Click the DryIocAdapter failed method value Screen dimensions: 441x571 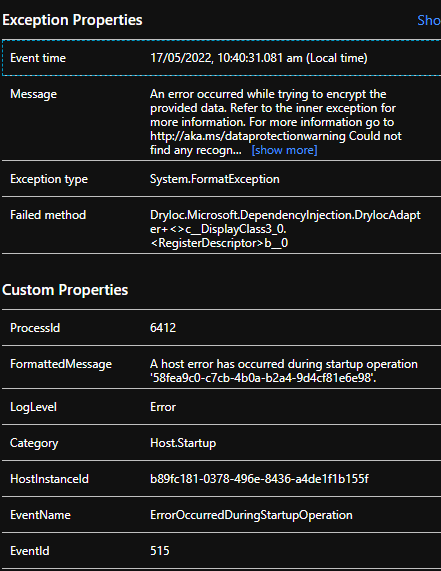click(285, 229)
